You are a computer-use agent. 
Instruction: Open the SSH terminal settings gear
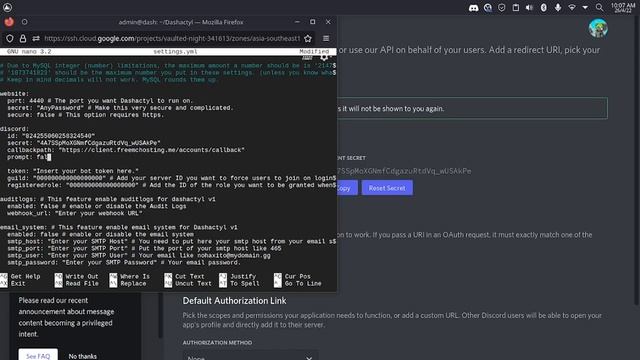(x=324, y=57)
